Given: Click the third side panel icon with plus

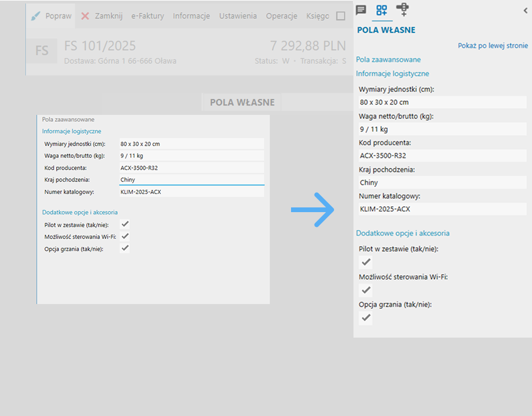Looking at the screenshot, I should [402, 9].
